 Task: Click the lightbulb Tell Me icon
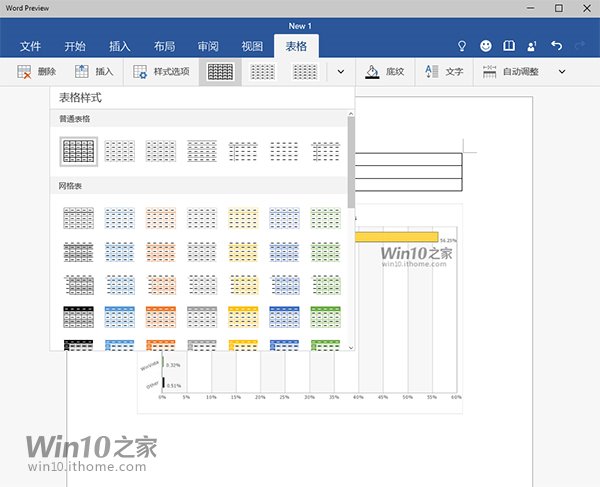(x=462, y=46)
